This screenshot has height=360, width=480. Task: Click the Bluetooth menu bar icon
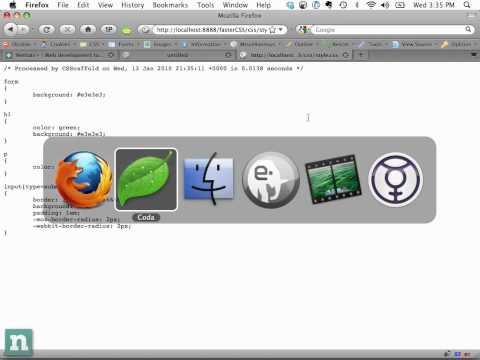pyautogui.click(x=357, y=5)
